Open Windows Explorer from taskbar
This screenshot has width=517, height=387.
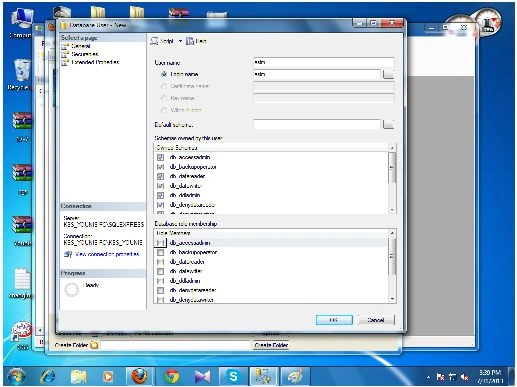click(x=79, y=377)
